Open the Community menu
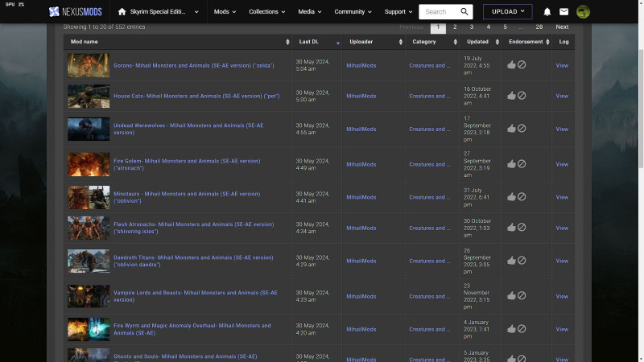Screen dimensions: 644x362 353,12
